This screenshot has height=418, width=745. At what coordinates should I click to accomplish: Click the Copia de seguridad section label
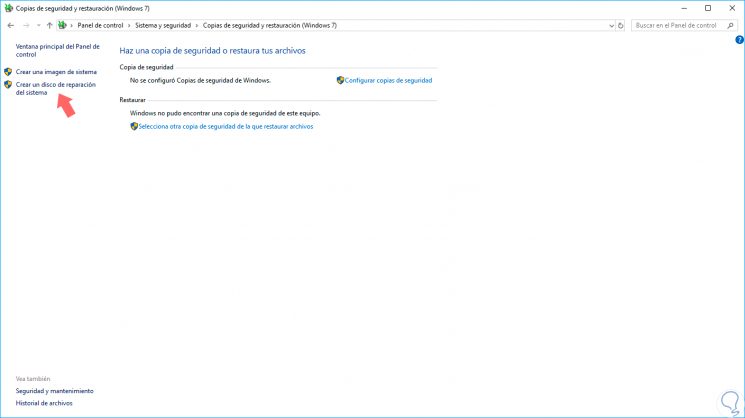coord(146,67)
